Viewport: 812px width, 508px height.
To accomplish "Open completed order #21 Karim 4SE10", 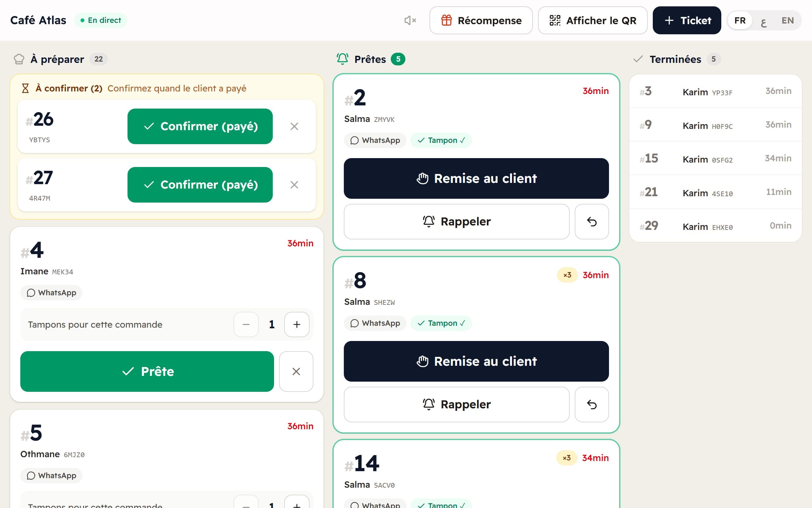I will tap(715, 192).
